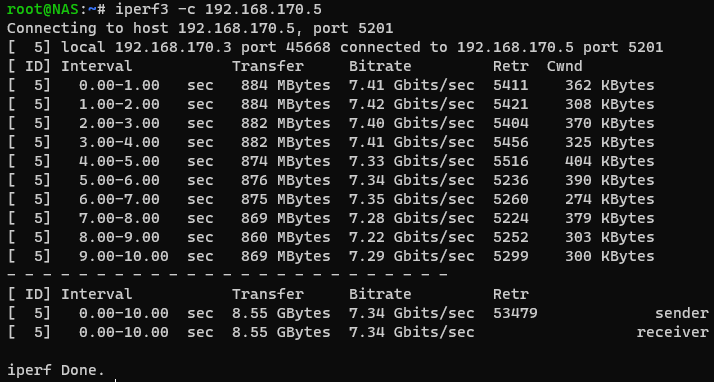The height and width of the screenshot is (382, 714).
Task: Click the Bitrate column header in first table
Action: pyautogui.click(x=380, y=66)
